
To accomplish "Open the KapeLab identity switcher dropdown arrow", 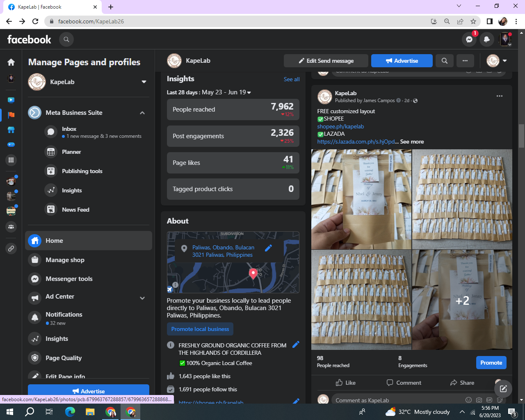I will 505,61.
